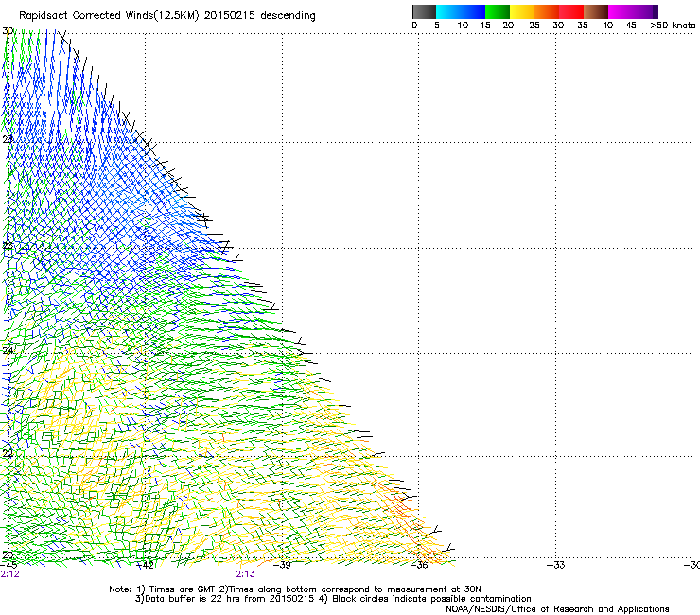Click the longitude label '-36'
The height and width of the screenshot is (615, 700).
pos(419,565)
